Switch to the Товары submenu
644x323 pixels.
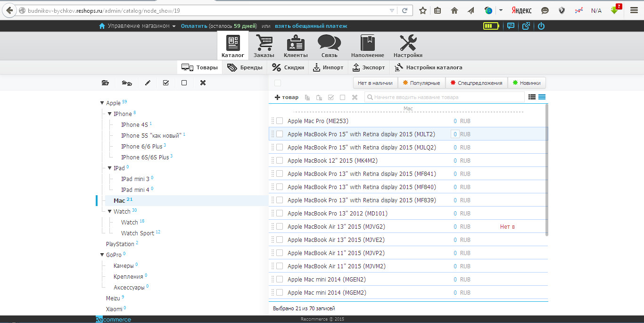(200, 67)
